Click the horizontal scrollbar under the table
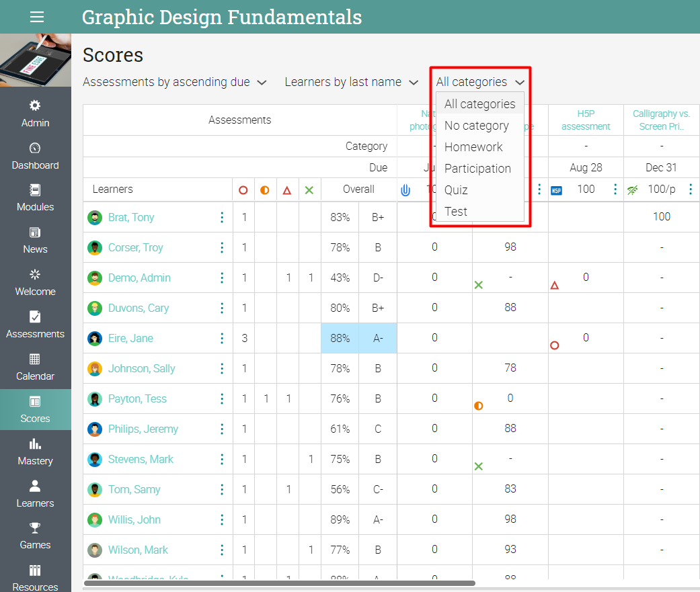700x592 pixels. (x=280, y=583)
